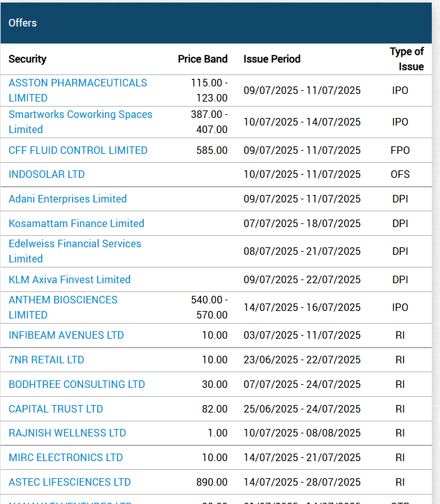Open ANTHEM BIOSCIENCES LIMITED link
This screenshot has height=504, width=440.
[63, 307]
